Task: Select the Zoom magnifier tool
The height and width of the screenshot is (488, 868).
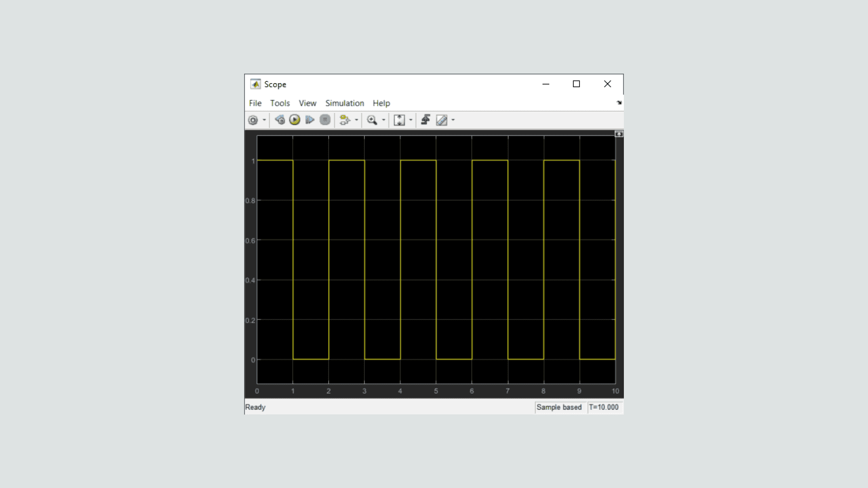Action: pyautogui.click(x=372, y=120)
